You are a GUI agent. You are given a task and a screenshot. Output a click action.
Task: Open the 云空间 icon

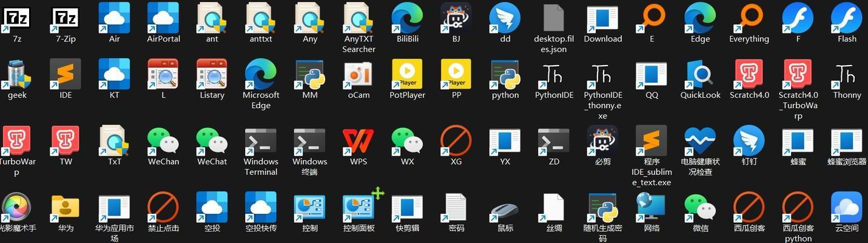point(847,208)
